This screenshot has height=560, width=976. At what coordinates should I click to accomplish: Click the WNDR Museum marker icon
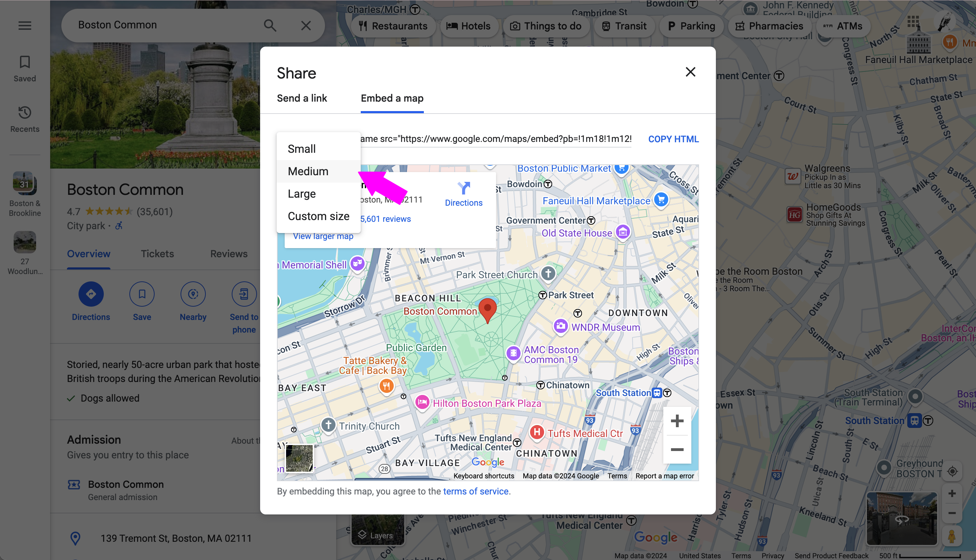[561, 327]
